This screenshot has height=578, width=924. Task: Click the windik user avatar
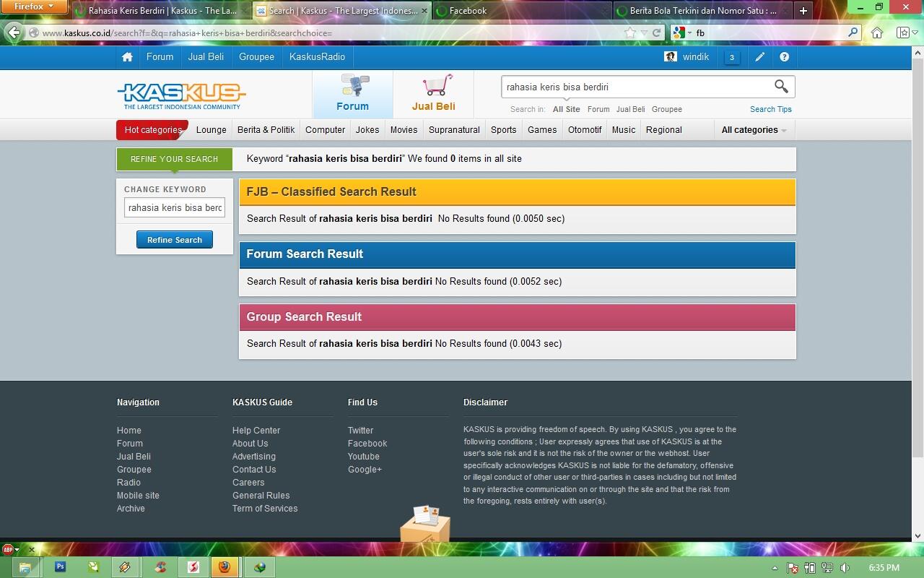[671, 57]
